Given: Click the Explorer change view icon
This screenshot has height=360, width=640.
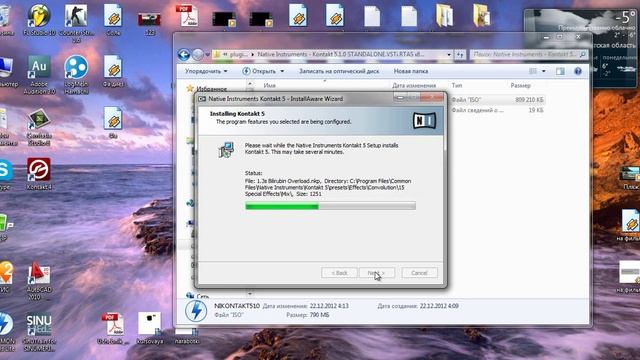Looking at the screenshot, I should tap(533, 71).
